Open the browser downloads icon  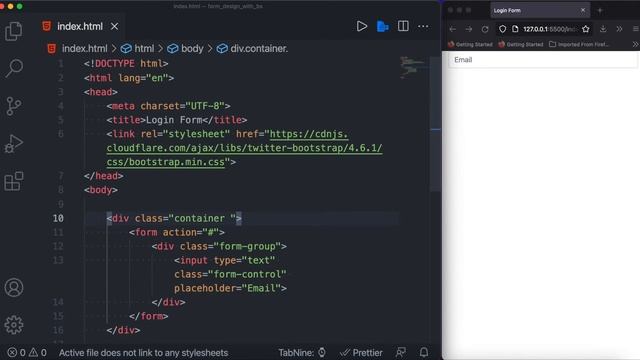pos(603,29)
